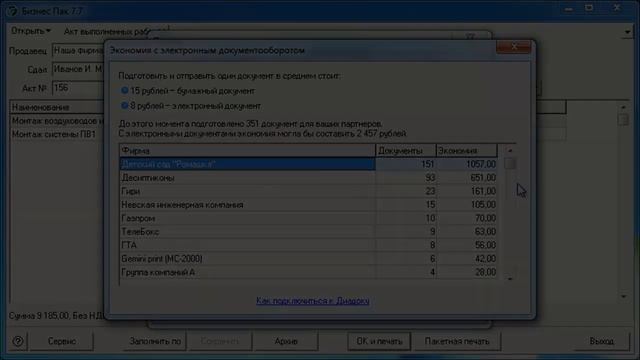Click the ОК и печать button
Screen dimensions: 640x360
click(379, 341)
